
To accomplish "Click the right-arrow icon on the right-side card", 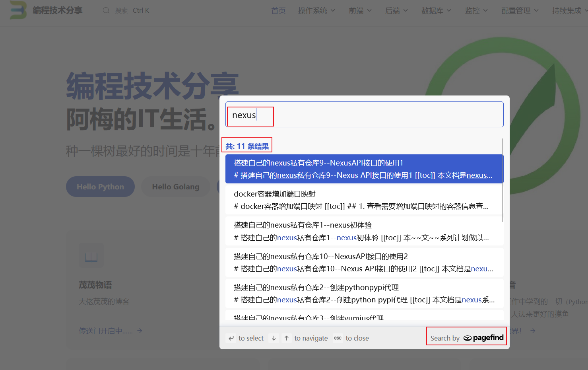I will pos(533,331).
